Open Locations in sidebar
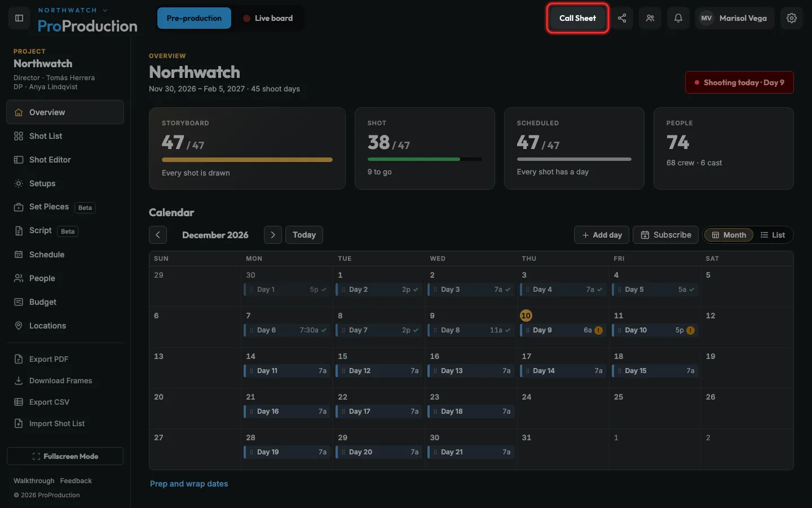 65,326
